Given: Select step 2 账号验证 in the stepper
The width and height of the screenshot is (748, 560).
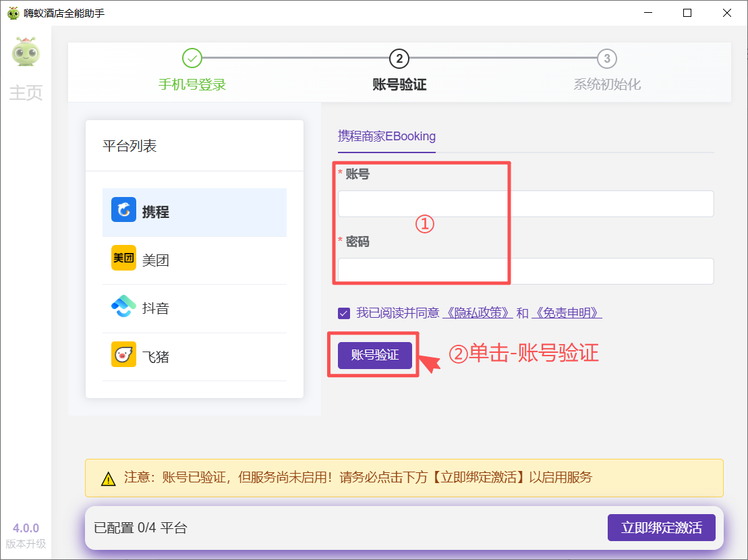Looking at the screenshot, I should click(399, 59).
